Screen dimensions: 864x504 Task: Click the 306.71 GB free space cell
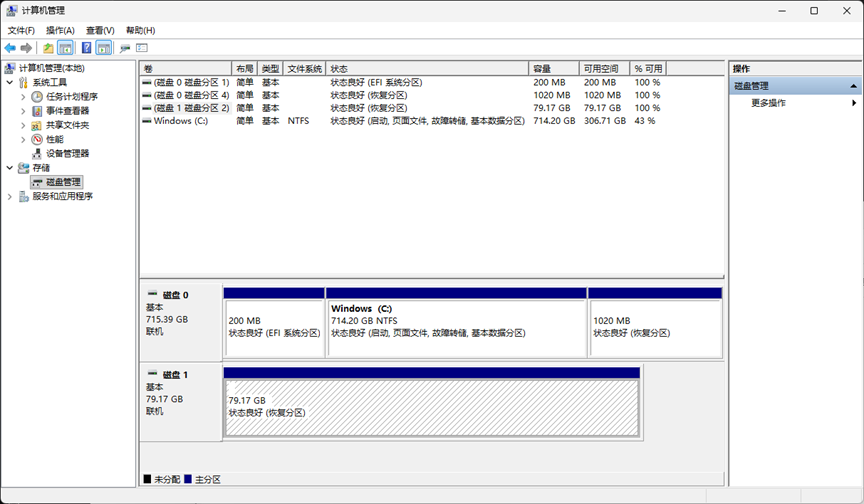[604, 121]
